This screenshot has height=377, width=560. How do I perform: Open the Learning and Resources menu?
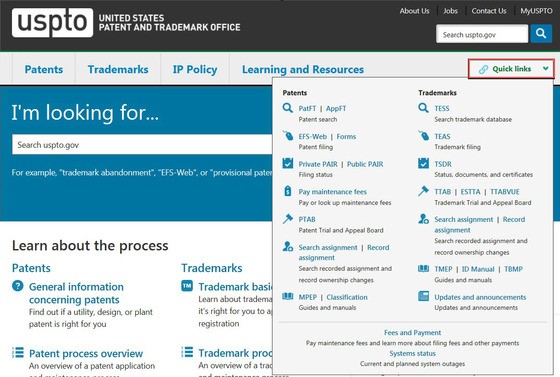coord(303,70)
